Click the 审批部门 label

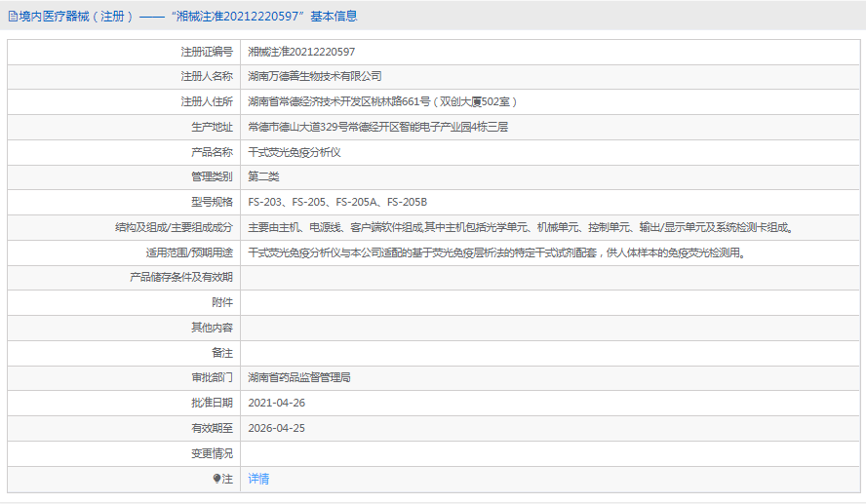(x=212, y=377)
